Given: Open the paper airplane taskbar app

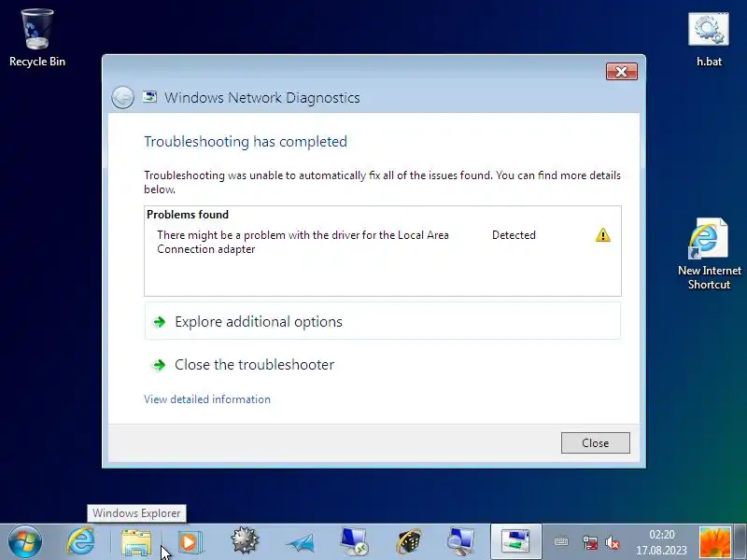Looking at the screenshot, I should point(300,543).
